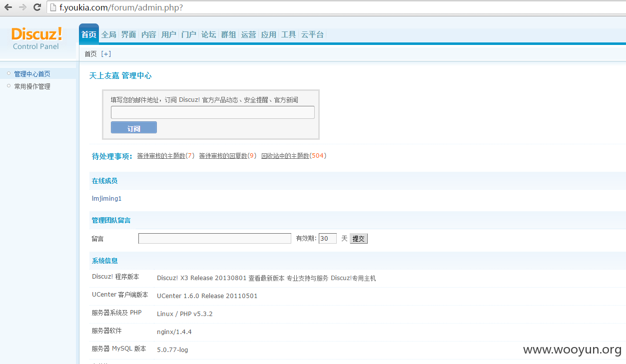This screenshot has width=626, height=364.
Task: Open 专业支持与服务 link
Action: pos(307,278)
